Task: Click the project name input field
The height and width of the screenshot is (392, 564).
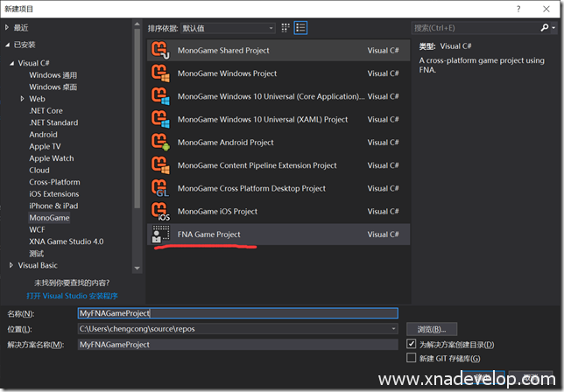Action: 236,312
